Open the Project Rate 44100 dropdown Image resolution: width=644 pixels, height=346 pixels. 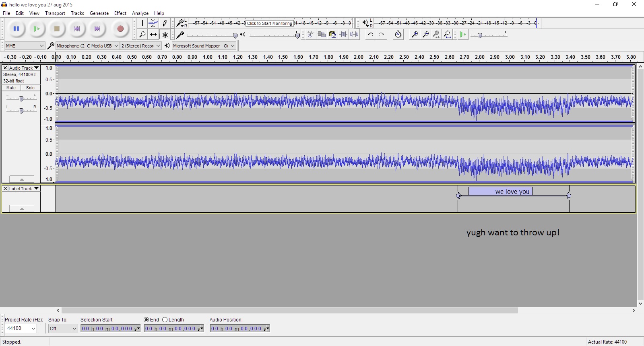[21, 329]
